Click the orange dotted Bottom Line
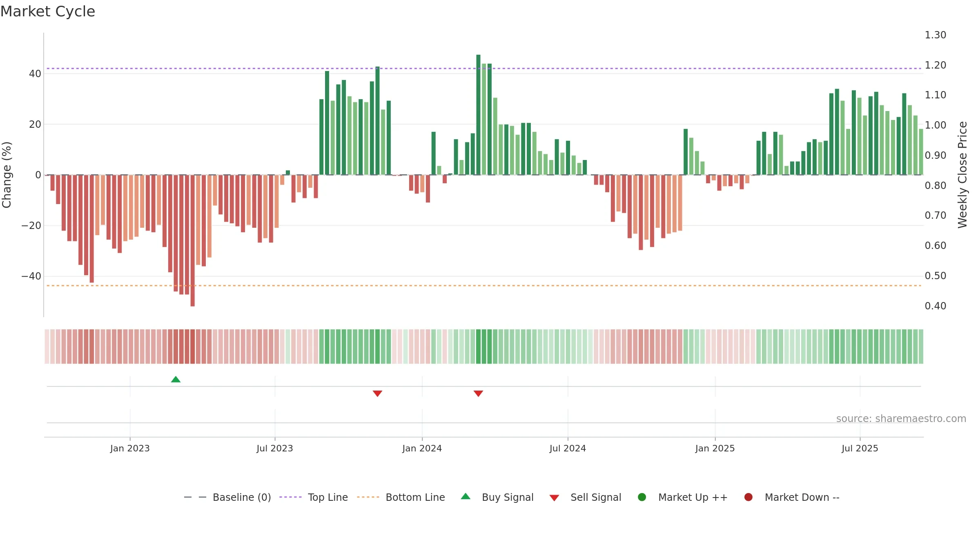This screenshot has width=980, height=551. click(x=484, y=286)
